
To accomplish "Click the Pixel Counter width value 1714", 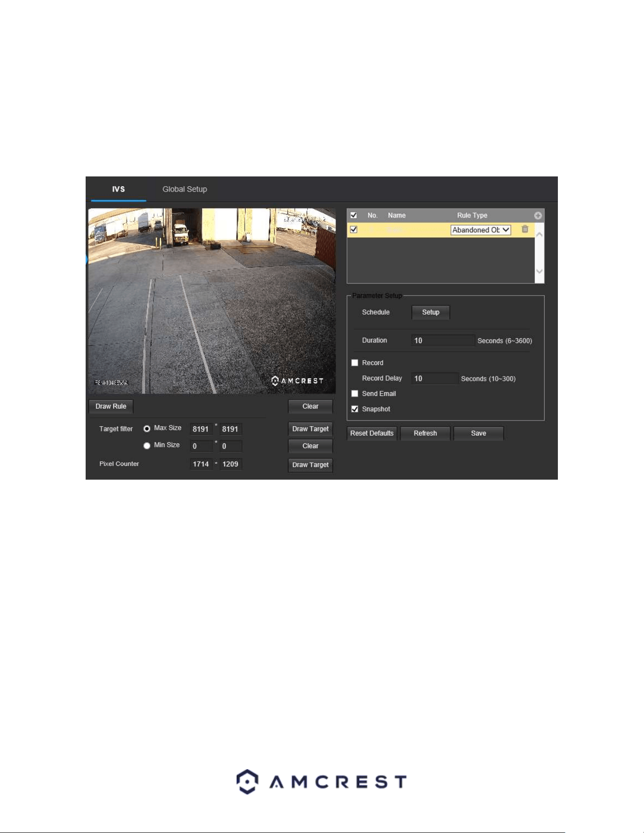I will click(201, 464).
